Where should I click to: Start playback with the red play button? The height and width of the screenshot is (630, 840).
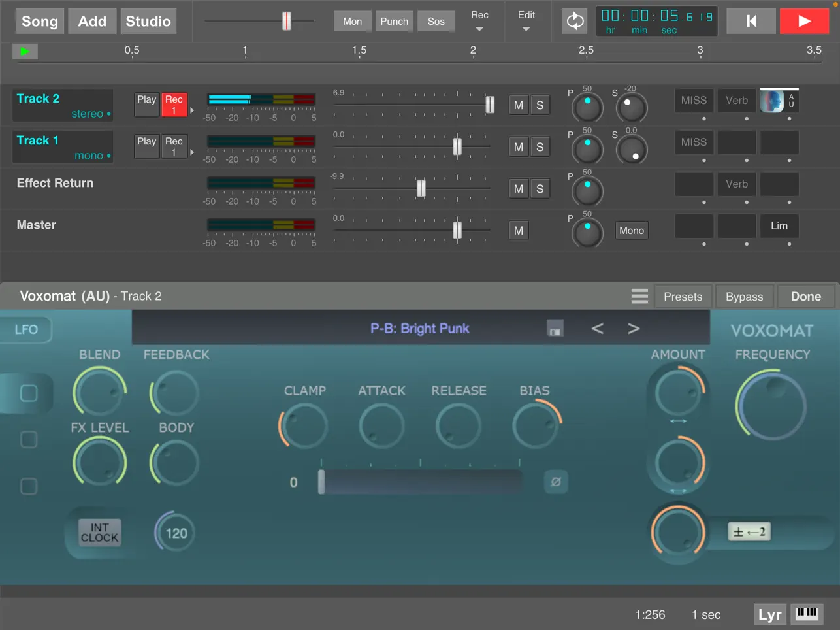tap(804, 21)
